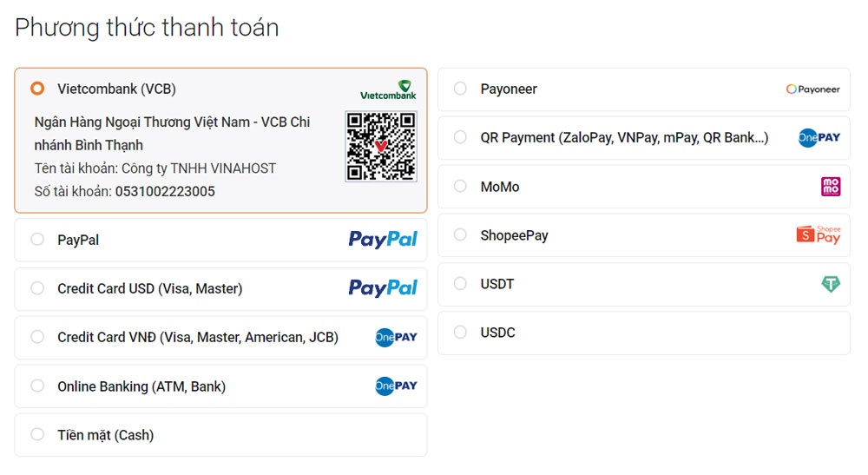This screenshot has height=475, width=868.
Task: Click the ShopeePay option label
Action: click(514, 235)
